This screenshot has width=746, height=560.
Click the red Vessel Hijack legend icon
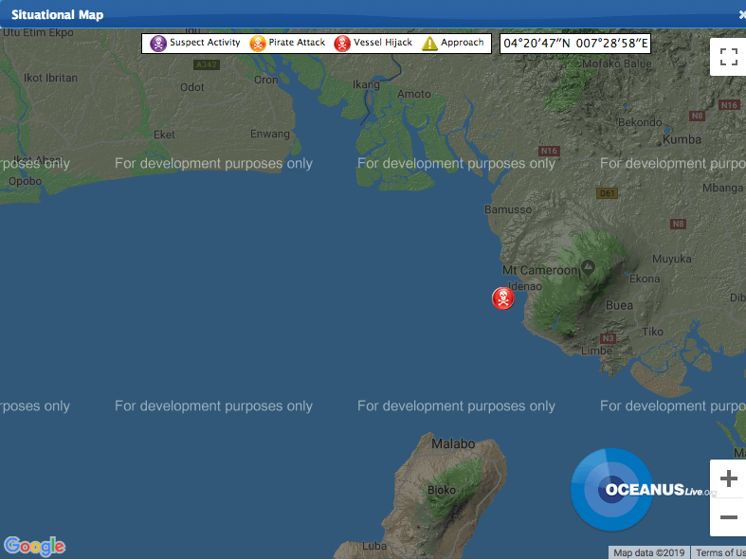point(342,44)
